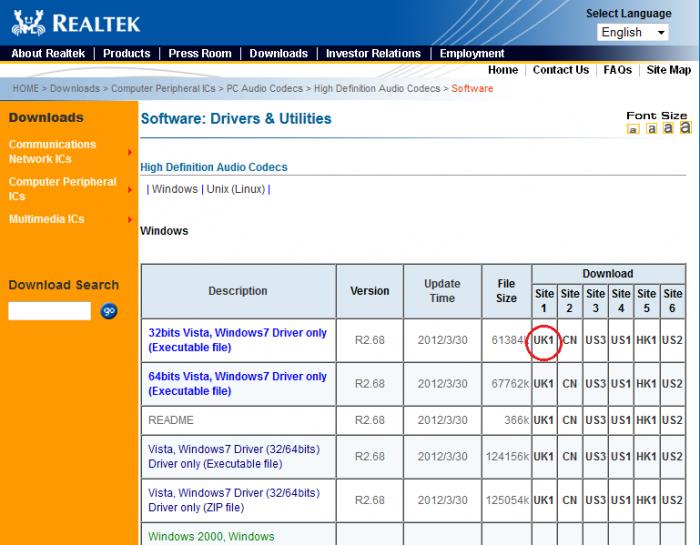
Task: Download 32bits driver from CN site
Action: tap(569, 340)
